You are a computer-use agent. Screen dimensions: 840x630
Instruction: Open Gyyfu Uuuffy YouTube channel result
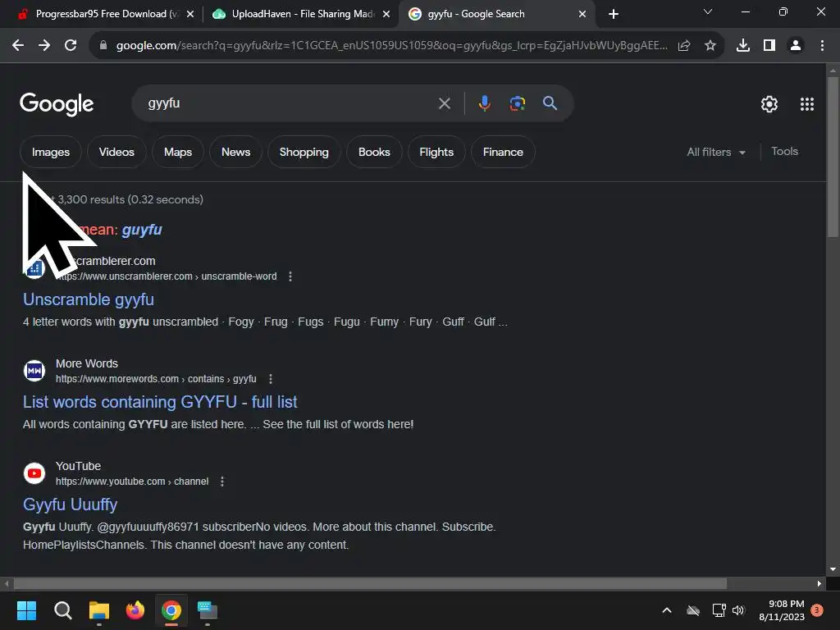click(x=71, y=504)
